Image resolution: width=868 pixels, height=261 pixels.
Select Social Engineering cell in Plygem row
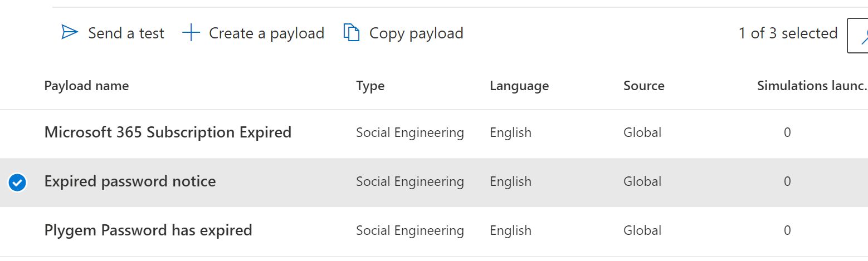(x=409, y=230)
